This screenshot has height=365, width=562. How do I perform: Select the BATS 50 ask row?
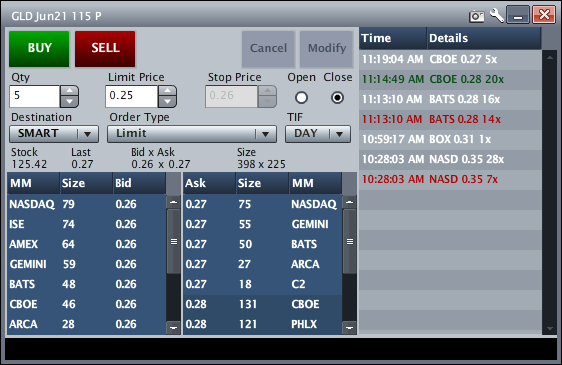click(x=262, y=244)
